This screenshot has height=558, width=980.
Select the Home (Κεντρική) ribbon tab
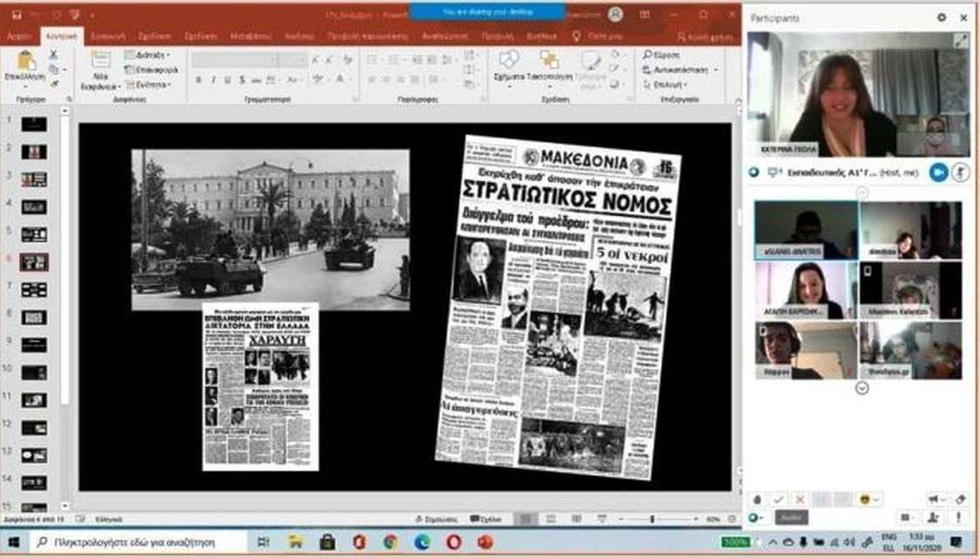[62, 37]
